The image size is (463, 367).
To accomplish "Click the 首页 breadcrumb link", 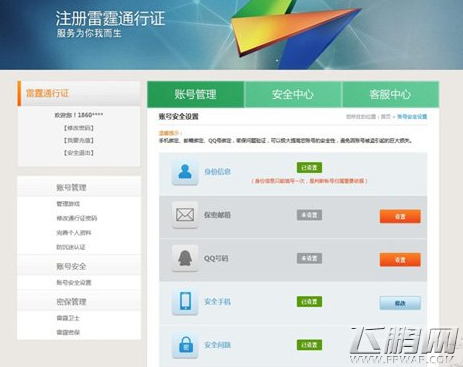I will point(386,117).
